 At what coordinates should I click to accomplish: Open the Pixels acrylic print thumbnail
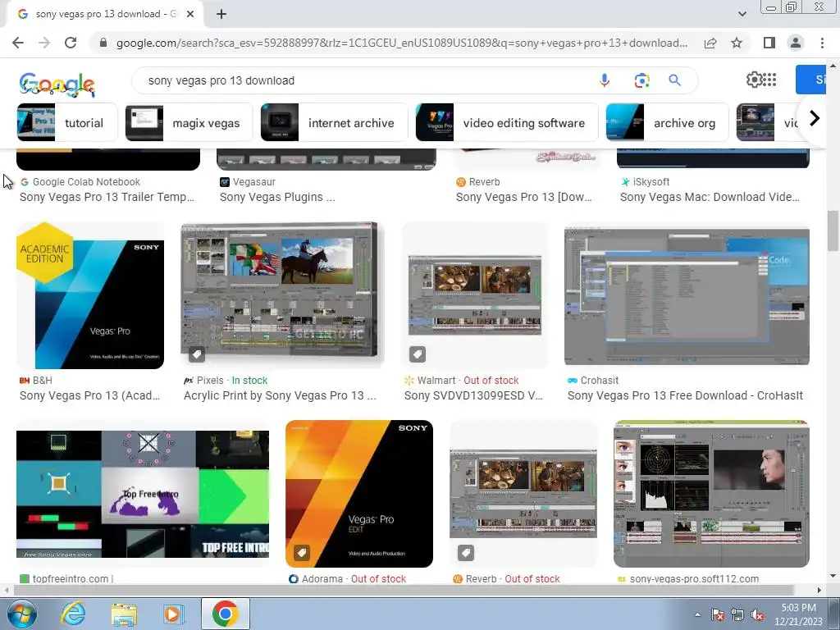[x=282, y=295]
